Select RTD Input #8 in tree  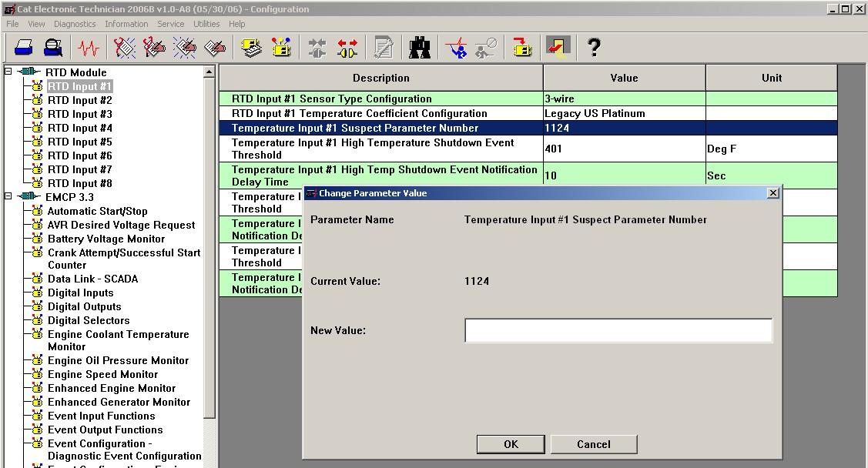[80, 183]
